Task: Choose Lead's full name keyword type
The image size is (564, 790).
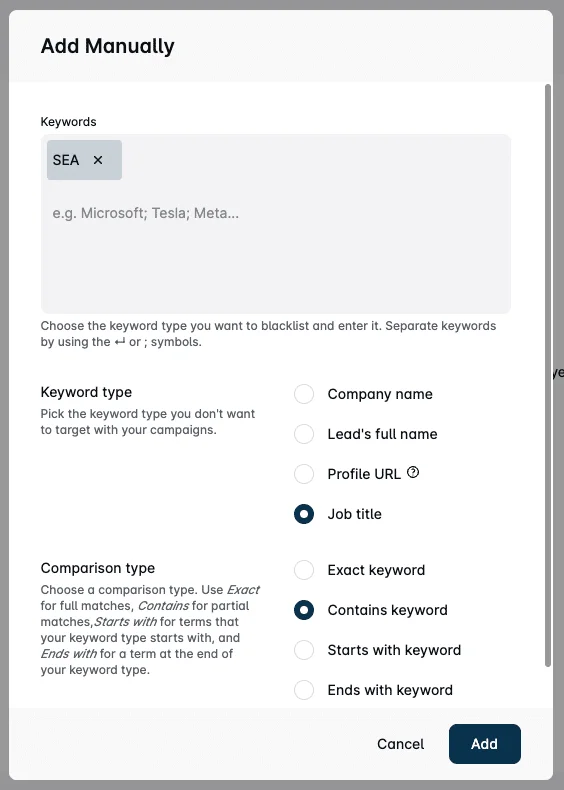Action: click(x=304, y=434)
